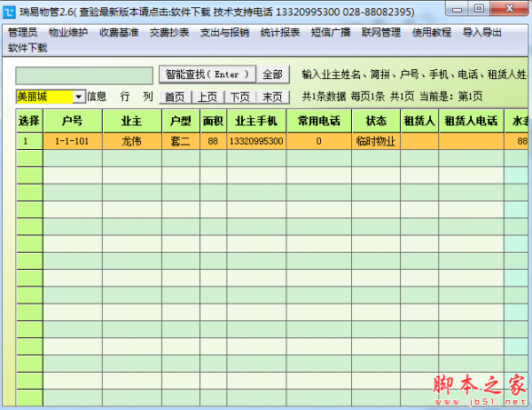Image resolution: width=532 pixels, height=410 pixels.
Task: Click house type cell 套二
Action: click(181, 141)
